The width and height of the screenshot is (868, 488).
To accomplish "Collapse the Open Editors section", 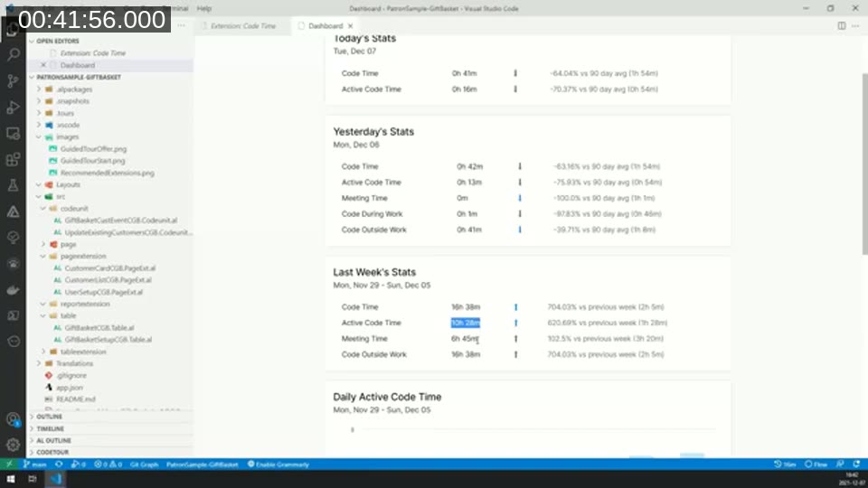I will pyautogui.click(x=33, y=41).
